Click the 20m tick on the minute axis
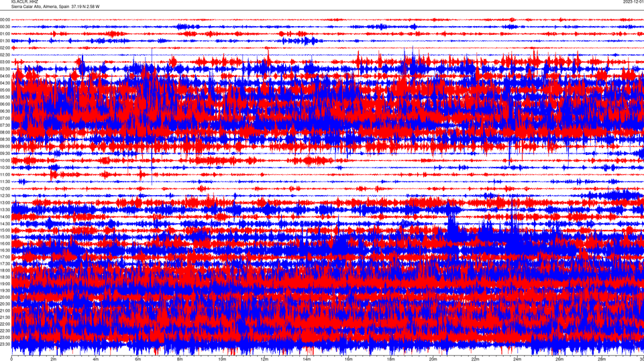This screenshot has width=644, height=362. click(433, 359)
